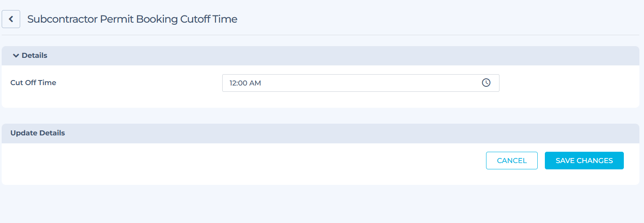This screenshot has width=644, height=223.
Task: Select the 12:00 AM time value
Action: pos(245,83)
